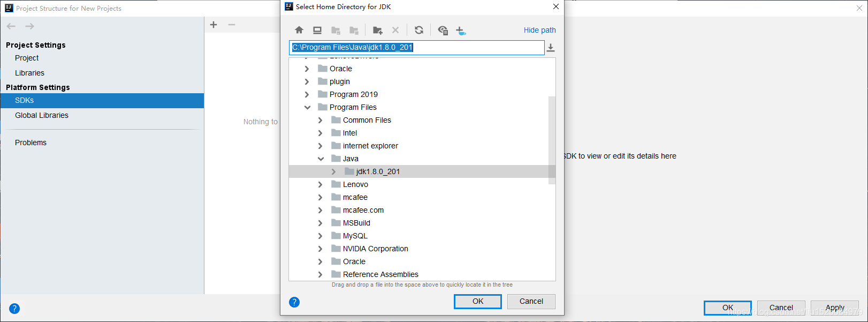This screenshot has width=868, height=322.
Task: Expand the Program 2019 folder
Action: point(307,94)
